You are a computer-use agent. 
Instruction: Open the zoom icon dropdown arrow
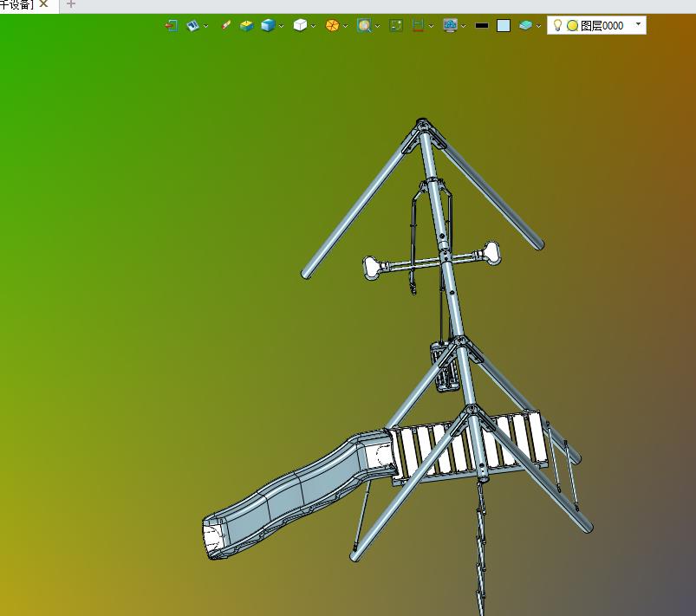click(x=377, y=26)
